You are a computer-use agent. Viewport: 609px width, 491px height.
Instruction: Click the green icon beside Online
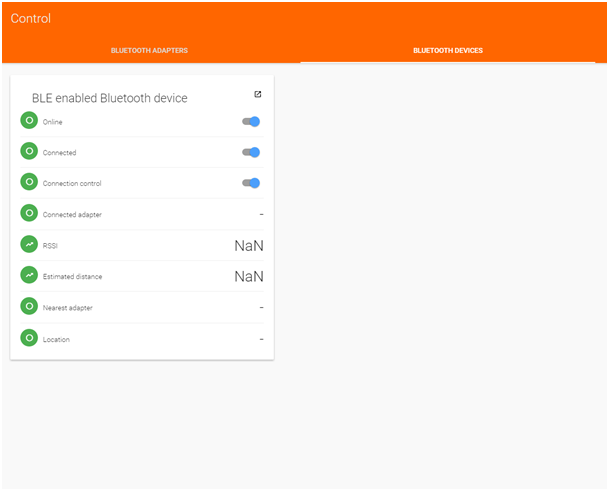click(29, 121)
